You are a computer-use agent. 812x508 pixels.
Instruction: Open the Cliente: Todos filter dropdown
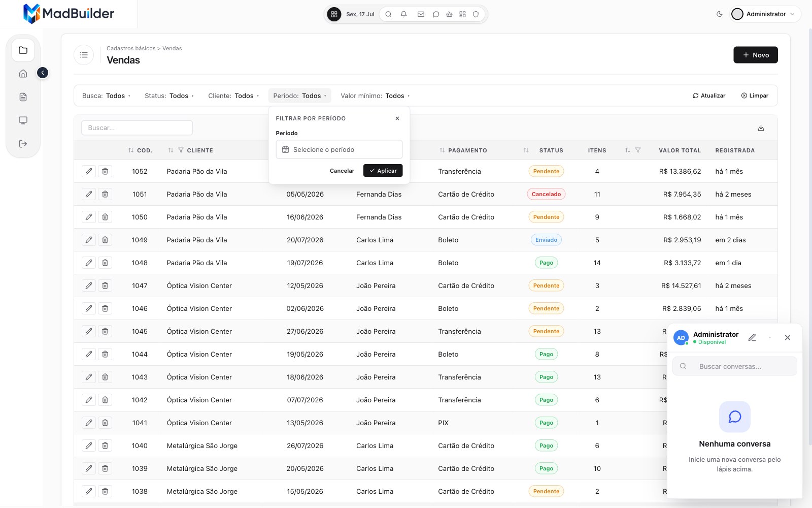click(x=233, y=96)
